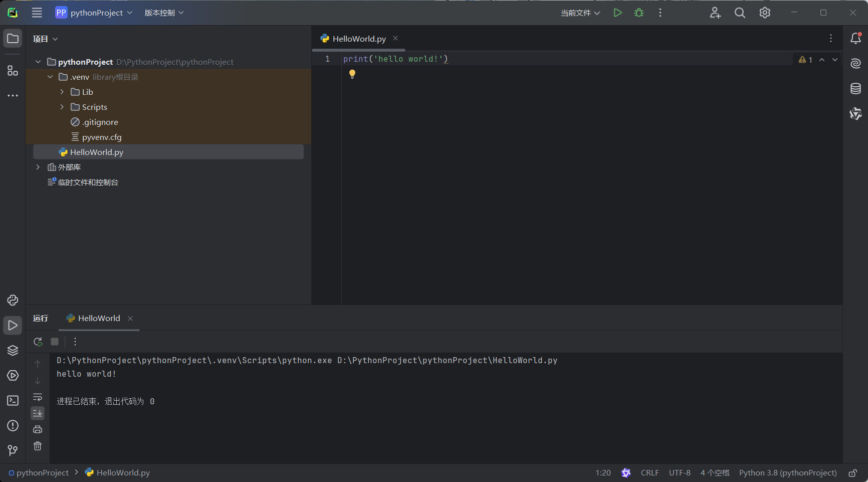Start debugging with the bug icon

(639, 13)
